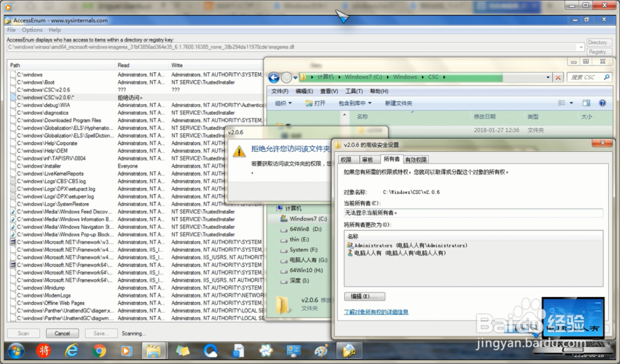Open 组织 dropdown in Explorer toolbar

point(283,104)
